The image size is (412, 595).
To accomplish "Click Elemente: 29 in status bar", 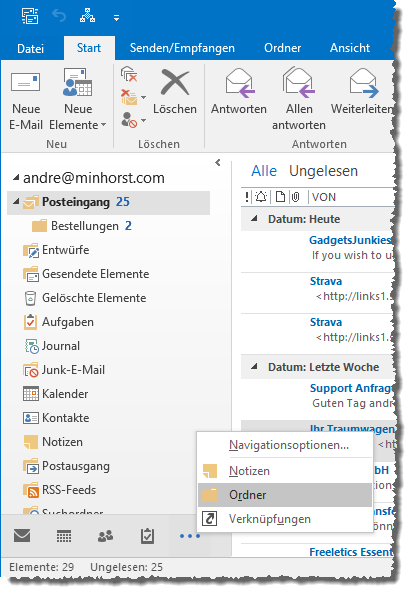I will pyautogui.click(x=42, y=567).
